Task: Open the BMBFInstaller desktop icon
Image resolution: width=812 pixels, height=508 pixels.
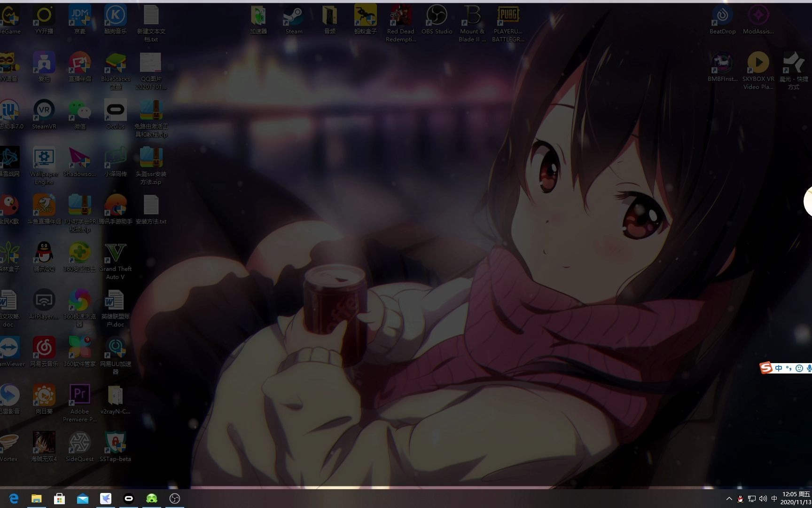Action: pyautogui.click(x=722, y=67)
